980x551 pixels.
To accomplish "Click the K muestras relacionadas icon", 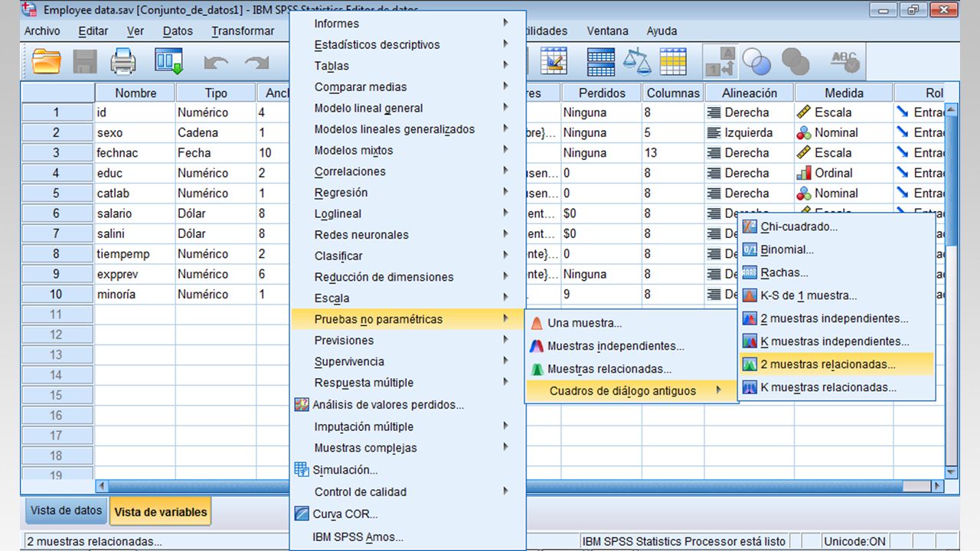I will pos(750,387).
